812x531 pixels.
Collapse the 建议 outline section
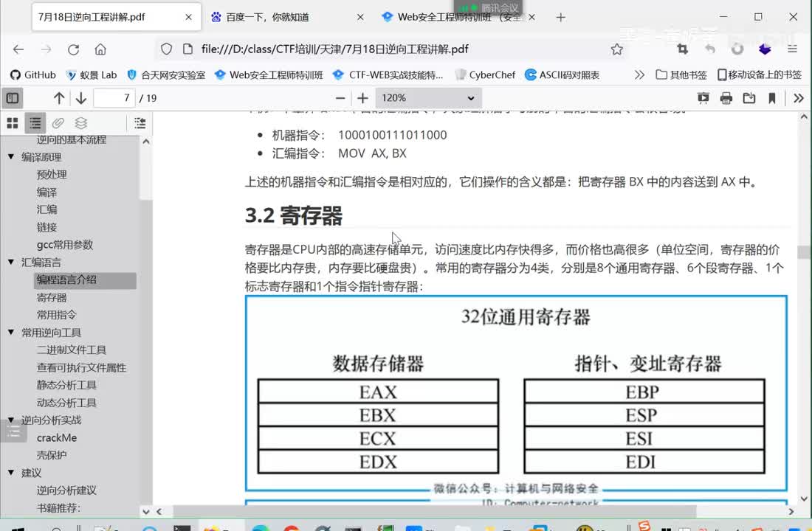11,472
